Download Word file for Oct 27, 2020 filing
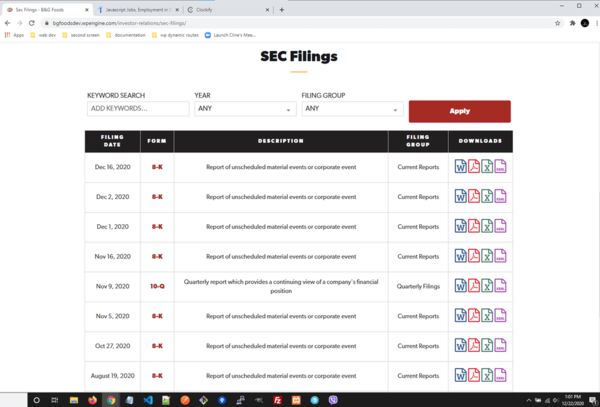Viewport: 600px width, 407px height. pos(460,345)
